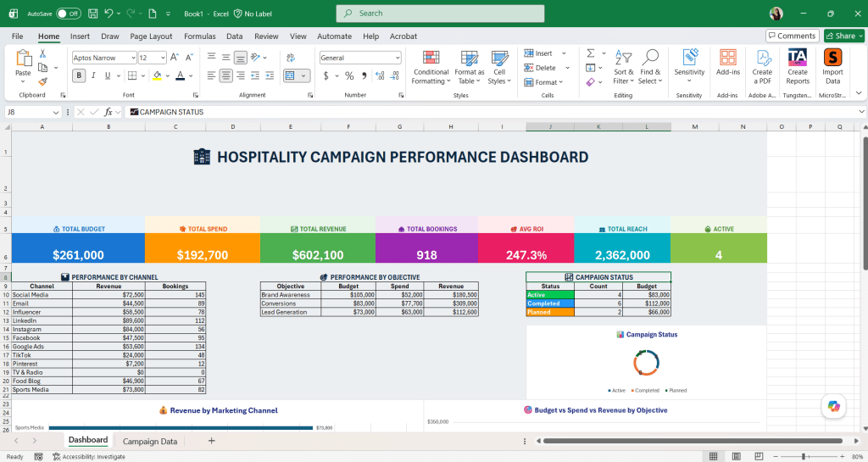Toggle Bottom Align vertical alignment
The height and width of the screenshot is (462, 868).
(x=240, y=57)
